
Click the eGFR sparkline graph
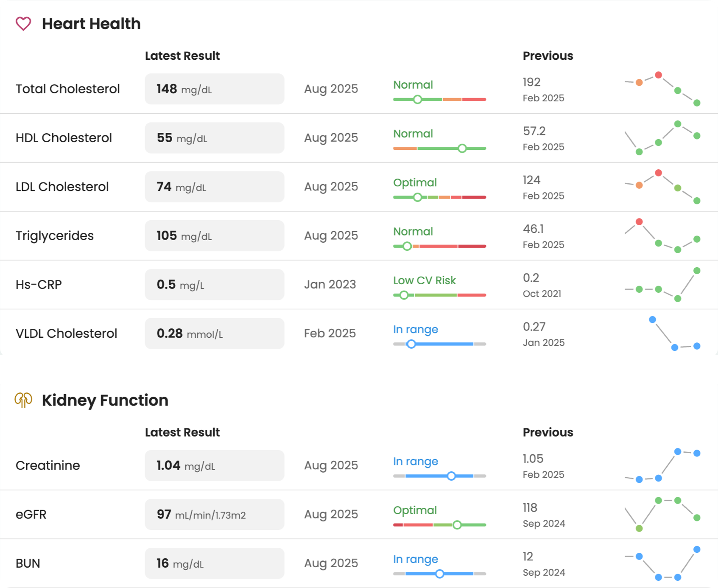pos(662,514)
